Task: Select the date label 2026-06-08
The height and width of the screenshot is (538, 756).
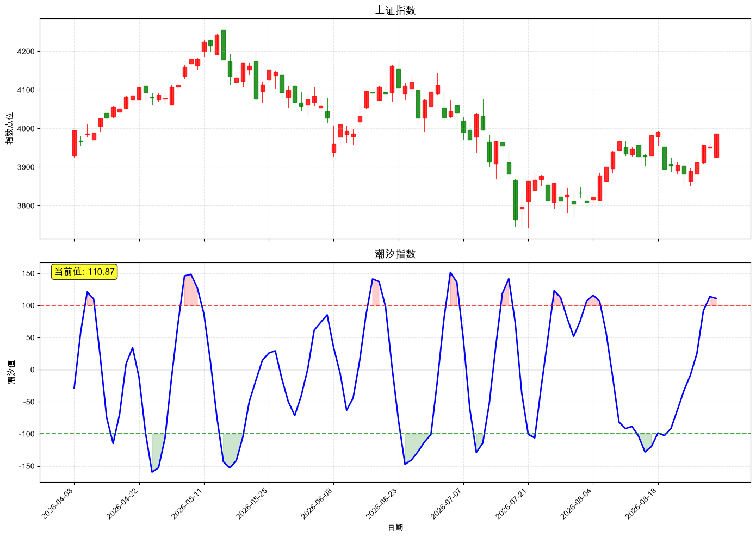Action: pos(319,503)
